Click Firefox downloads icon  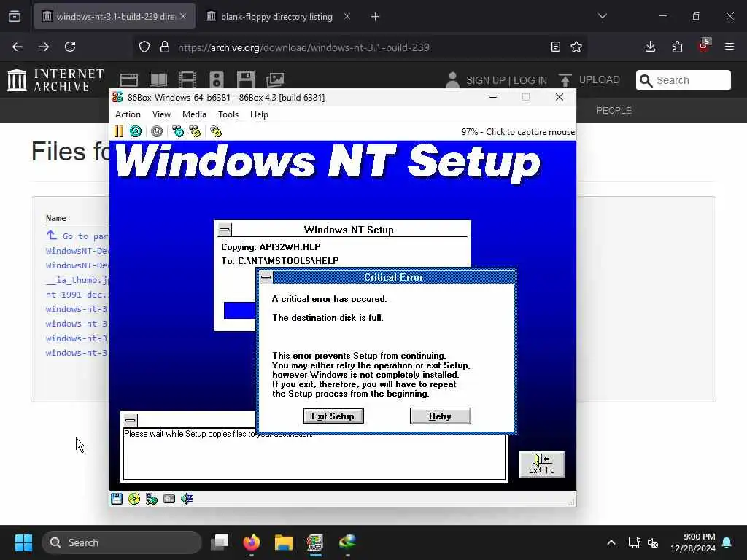[x=650, y=47]
